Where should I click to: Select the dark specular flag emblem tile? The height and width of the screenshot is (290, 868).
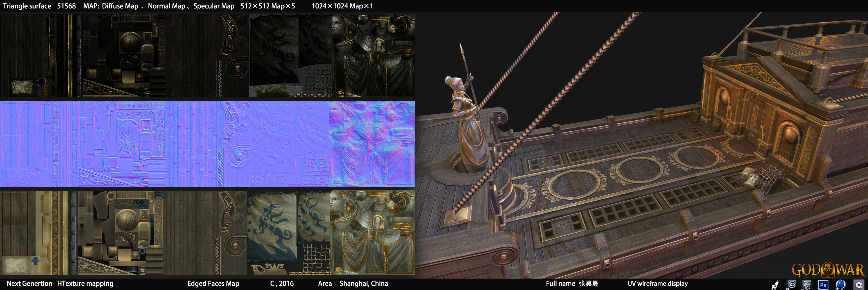pos(290,56)
